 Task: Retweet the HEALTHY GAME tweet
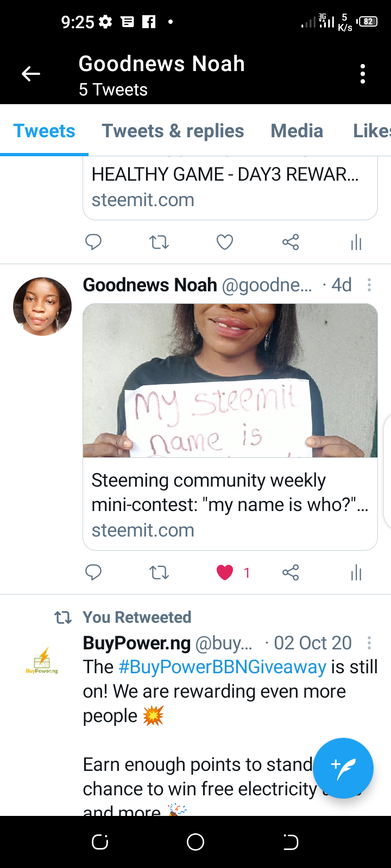tap(159, 242)
